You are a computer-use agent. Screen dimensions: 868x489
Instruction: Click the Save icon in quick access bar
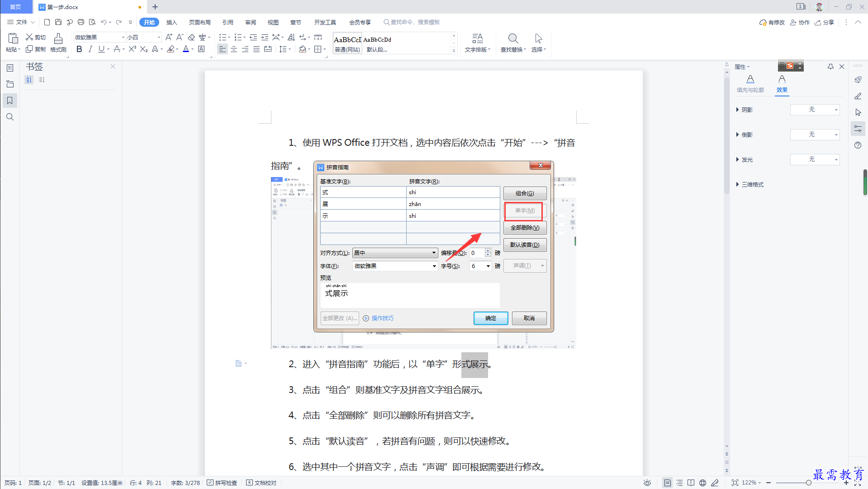click(x=58, y=22)
